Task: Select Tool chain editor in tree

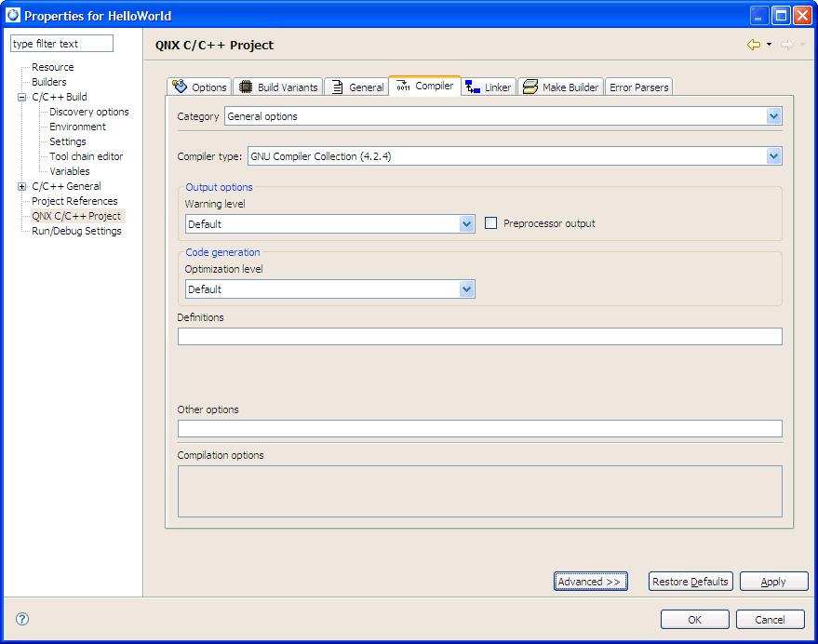Action: [x=86, y=156]
